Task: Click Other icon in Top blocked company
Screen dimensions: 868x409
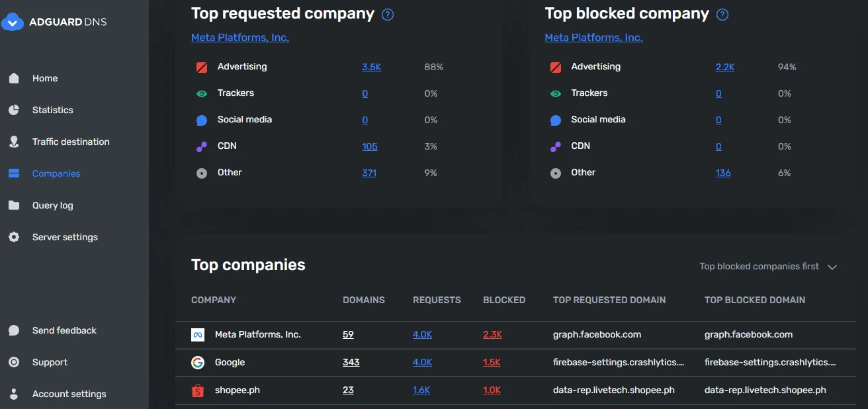Action: tap(556, 173)
